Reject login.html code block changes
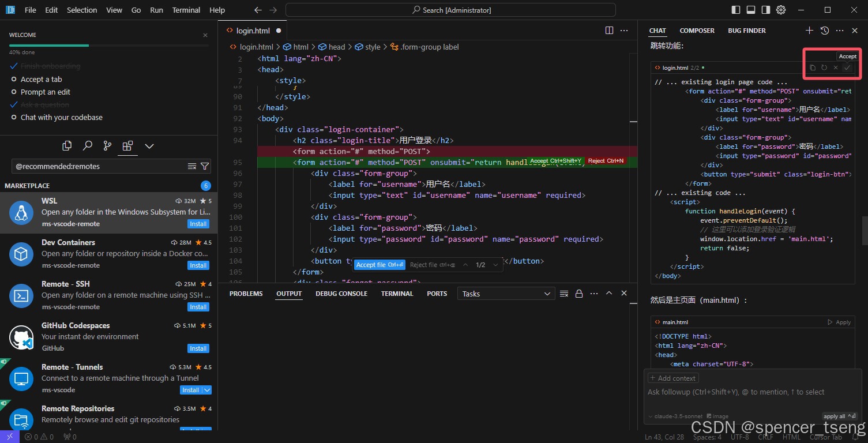The image size is (868, 443). click(x=835, y=67)
